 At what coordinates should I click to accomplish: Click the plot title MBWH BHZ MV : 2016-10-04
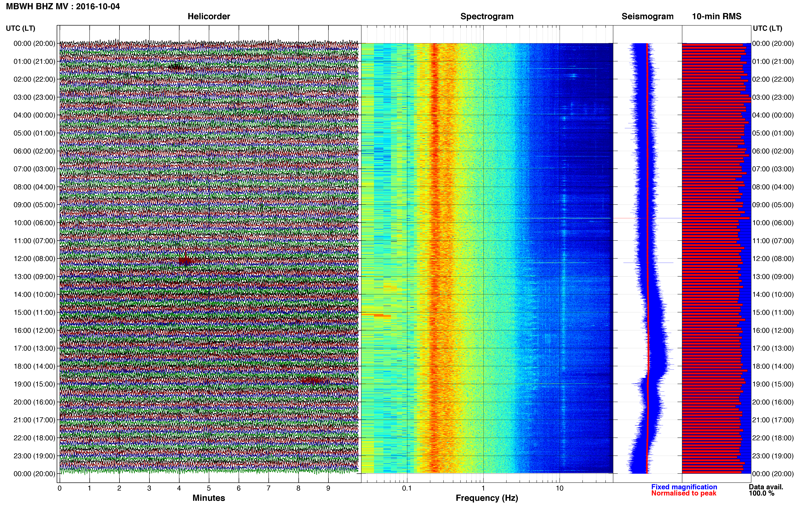point(63,6)
